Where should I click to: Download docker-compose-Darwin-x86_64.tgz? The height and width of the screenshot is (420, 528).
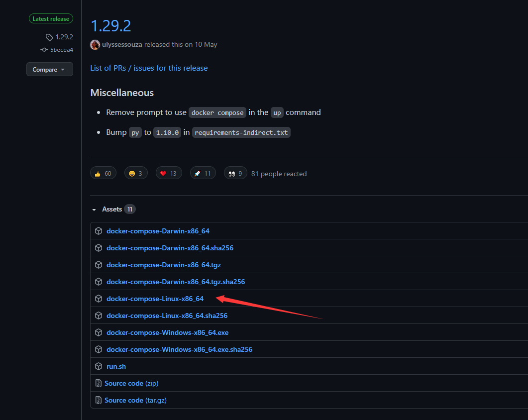coord(164,265)
